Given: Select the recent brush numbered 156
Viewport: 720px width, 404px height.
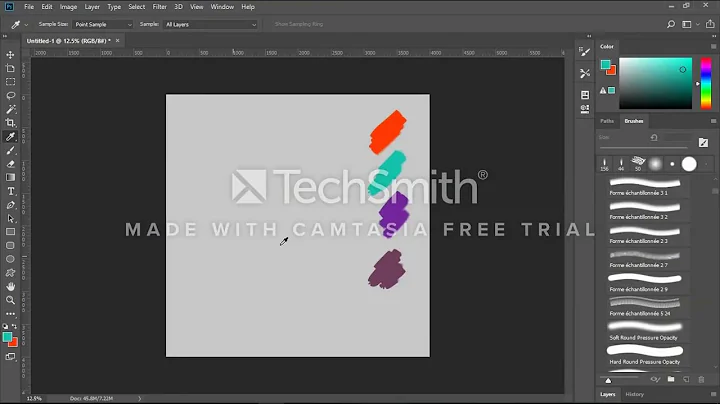Looking at the screenshot, I should pyautogui.click(x=604, y=164).
